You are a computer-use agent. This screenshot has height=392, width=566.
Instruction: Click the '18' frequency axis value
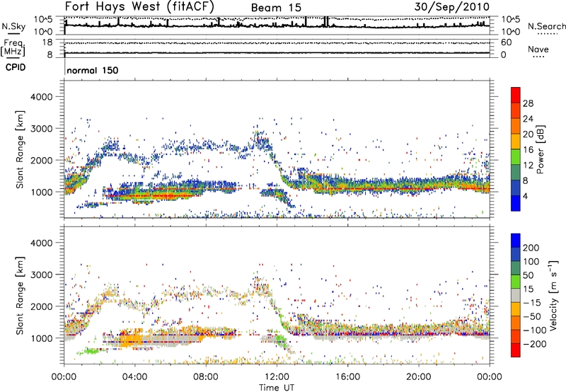point(47,42)
